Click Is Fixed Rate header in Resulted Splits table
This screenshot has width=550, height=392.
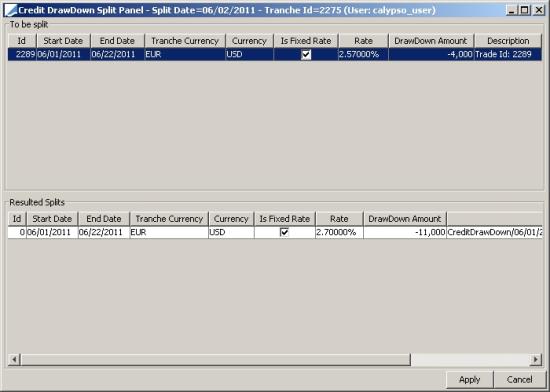click(284, 219)
